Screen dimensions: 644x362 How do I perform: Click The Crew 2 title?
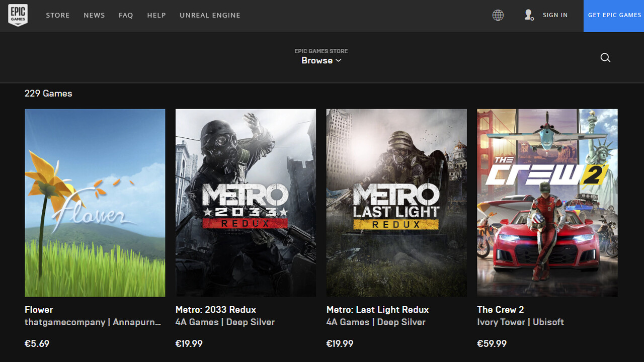(x=501, y=310)
